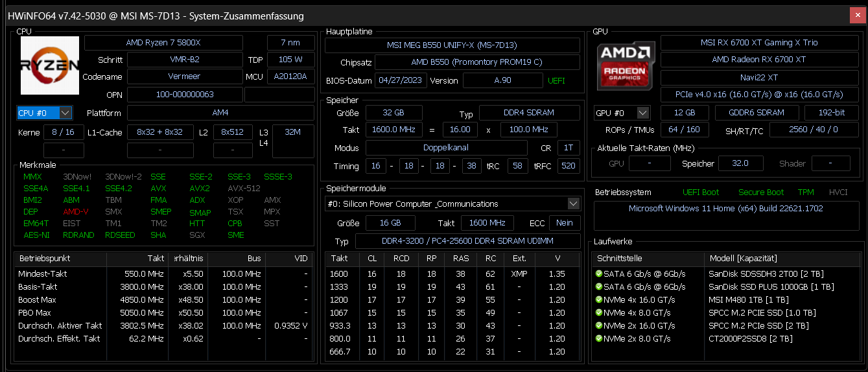868x372 pixels.
Task: Click the 8x32 + 8x32 L1 cache value
Action: [x=160, y=132]
